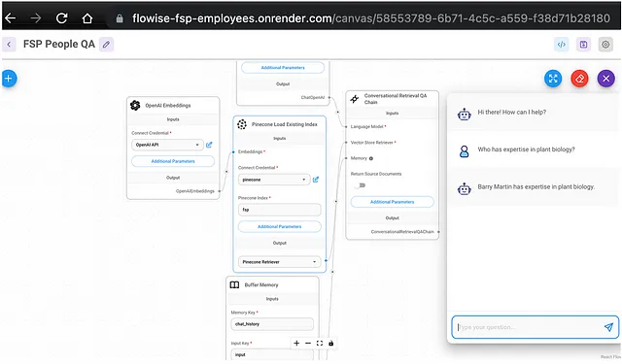Edit the pinecone credential
Screen dimensions: 622x364
(316, 180)
